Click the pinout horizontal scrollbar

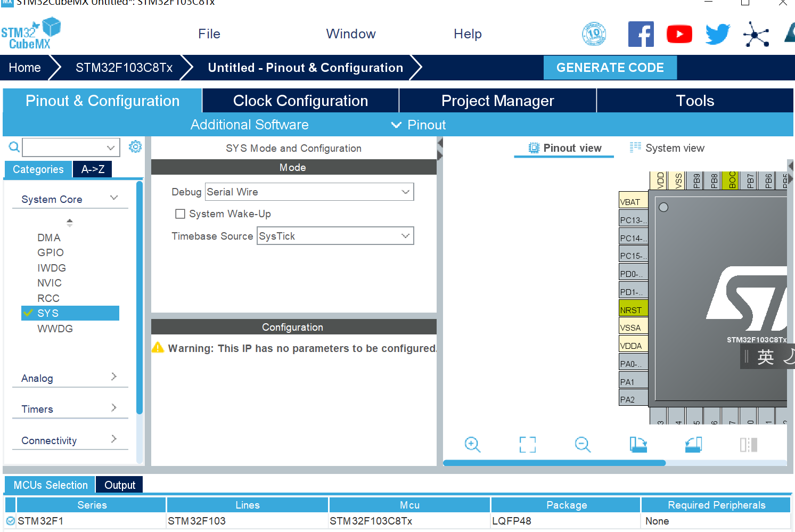(x=554, y=463)
